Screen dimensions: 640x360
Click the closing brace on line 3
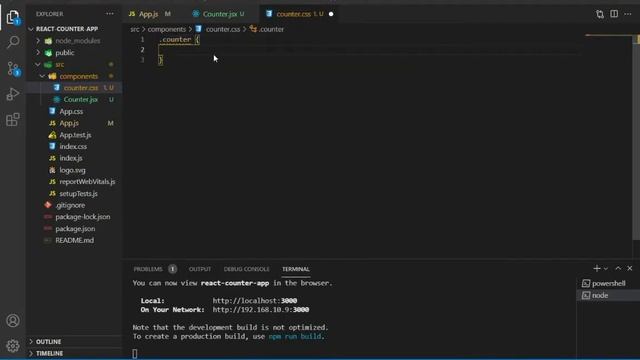click(160, 60)
